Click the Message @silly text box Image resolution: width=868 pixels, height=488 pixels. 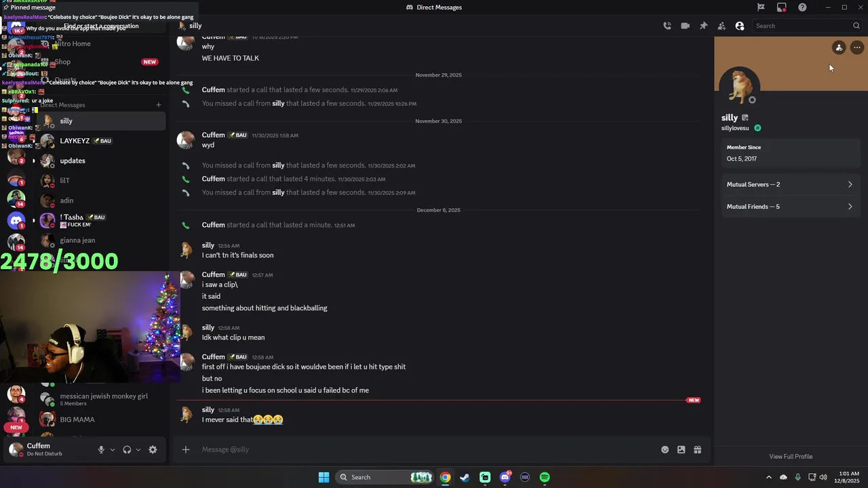[427, 449]
